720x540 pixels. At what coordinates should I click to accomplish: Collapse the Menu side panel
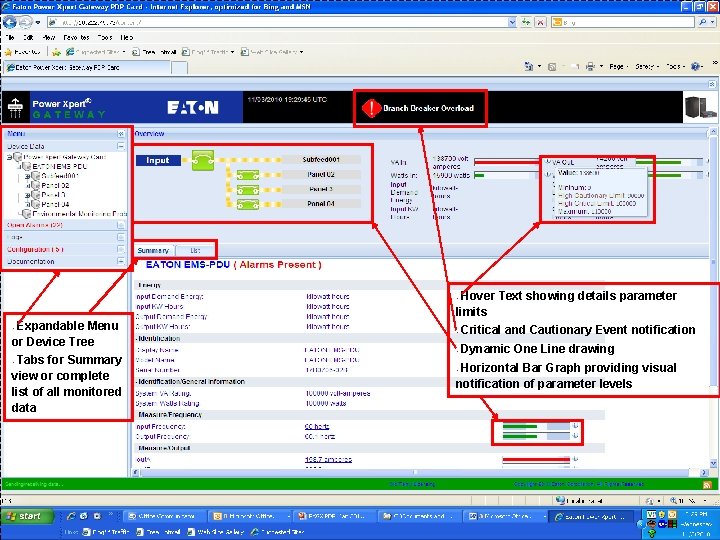(x=121, y=134)
